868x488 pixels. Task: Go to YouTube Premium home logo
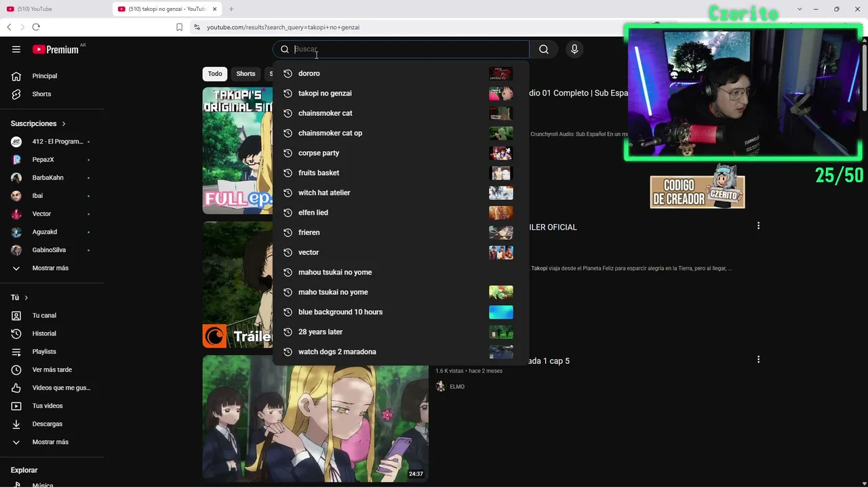click(56, 49)
